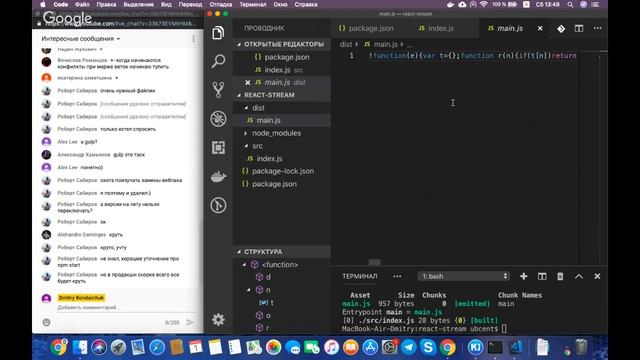Create a new terminal with plus icon
Viewport: 640px width, 360px height.
click(523, 276)
